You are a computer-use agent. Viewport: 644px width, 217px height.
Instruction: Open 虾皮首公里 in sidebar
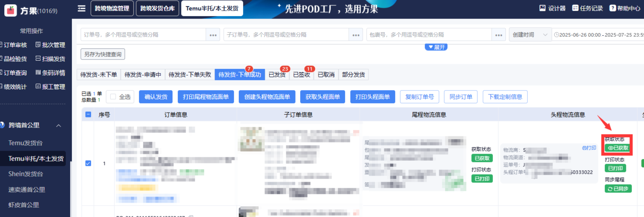click(24, 205)
